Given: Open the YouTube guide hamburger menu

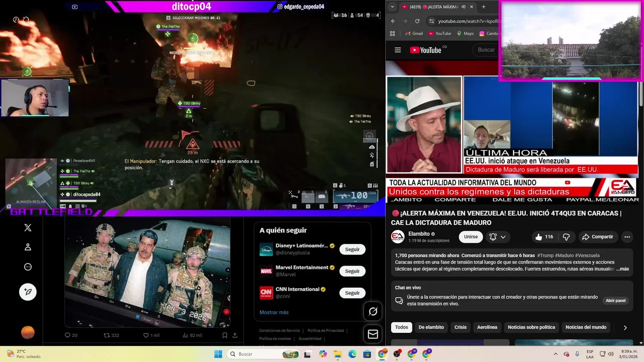Looking at the screenshot, I should pos(398,50).
